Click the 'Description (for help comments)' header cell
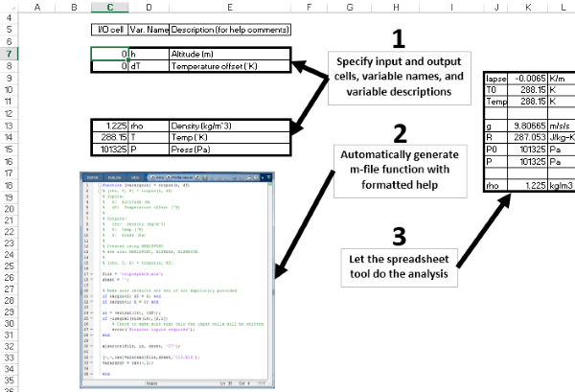This screenshot has width=575, height=392. 230,30
